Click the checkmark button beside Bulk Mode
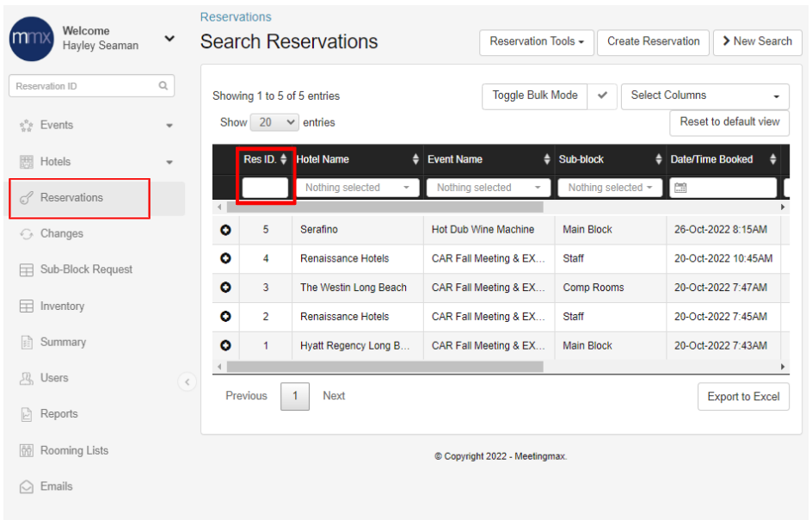This screenshot has width=812, height=526. click(x=602, y=96)
